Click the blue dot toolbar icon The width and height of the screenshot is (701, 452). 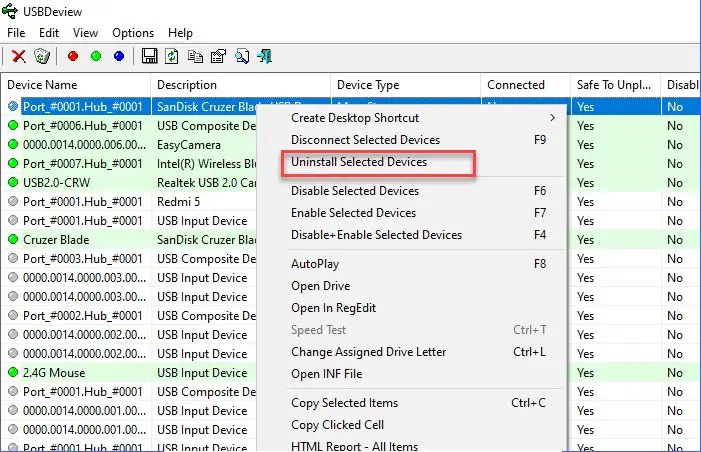[119, 56]
